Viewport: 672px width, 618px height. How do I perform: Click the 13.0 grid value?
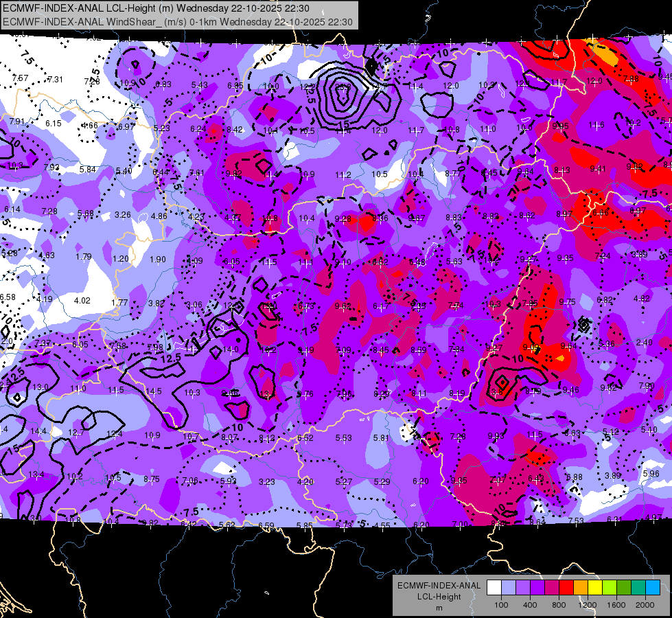[x=40, y=387]
